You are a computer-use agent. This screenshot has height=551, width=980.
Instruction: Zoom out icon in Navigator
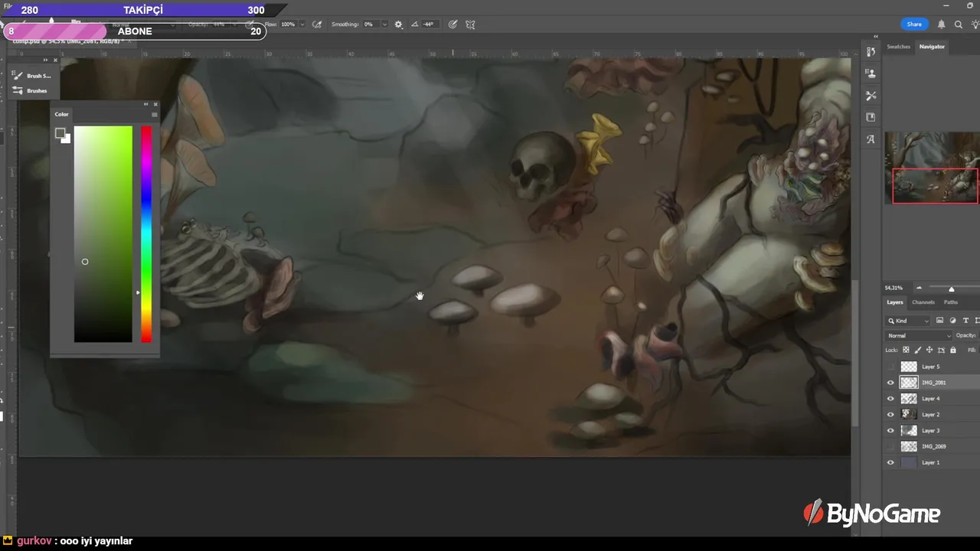pyautogui.click(x=919, y=288)
